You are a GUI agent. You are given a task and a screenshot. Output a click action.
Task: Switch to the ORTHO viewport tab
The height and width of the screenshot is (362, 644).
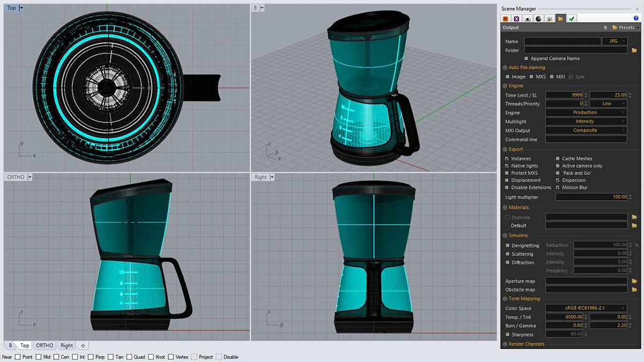pos(44,345)
